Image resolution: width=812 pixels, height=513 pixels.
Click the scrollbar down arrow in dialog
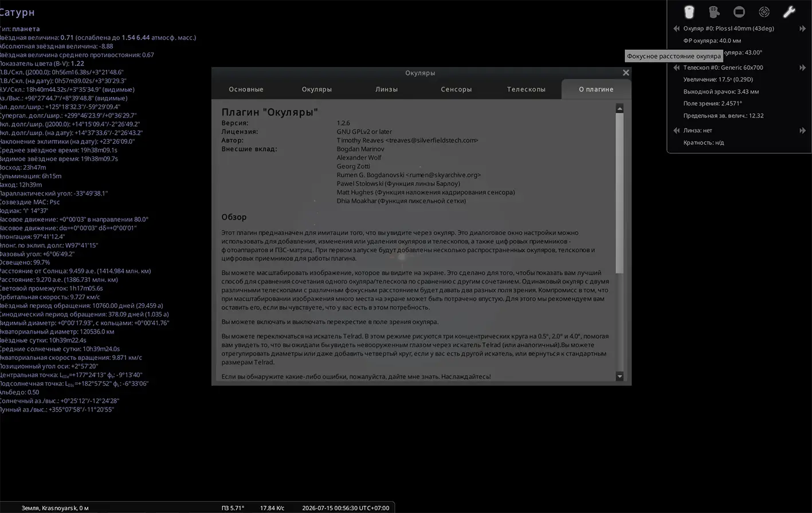[x=619, y=377]
